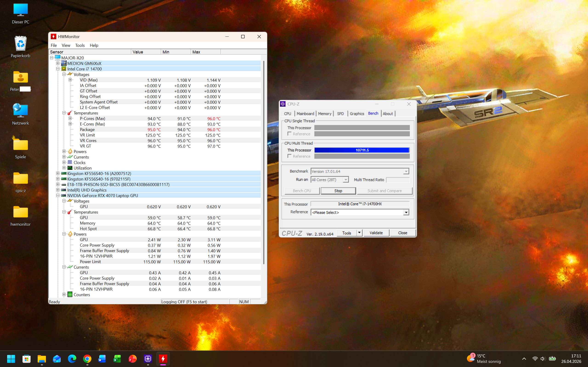Open the Run on cores dropdown

click(x=346, y=179)
